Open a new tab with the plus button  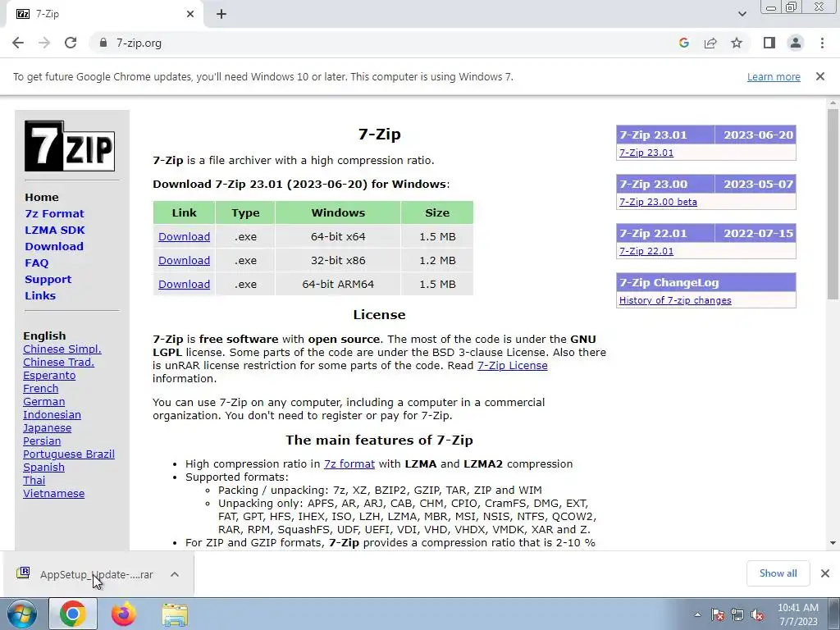[221, 14]
